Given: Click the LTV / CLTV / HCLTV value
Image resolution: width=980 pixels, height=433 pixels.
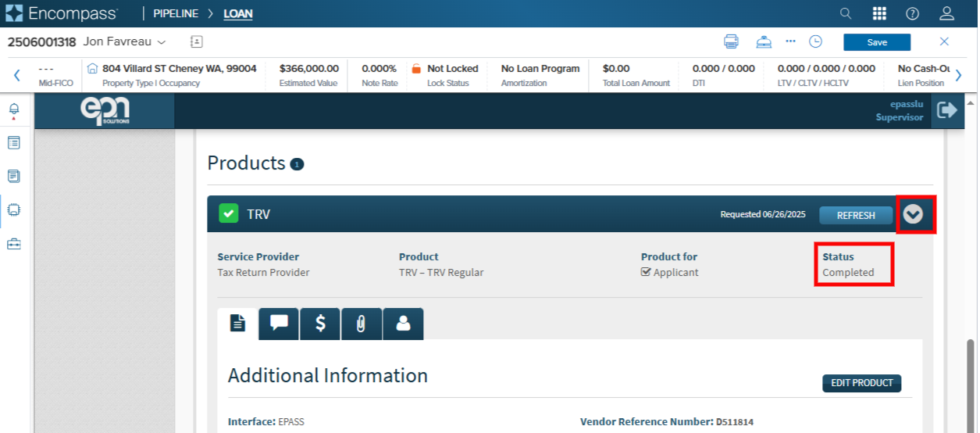Looking at the screenshot, I should point(826,69).
